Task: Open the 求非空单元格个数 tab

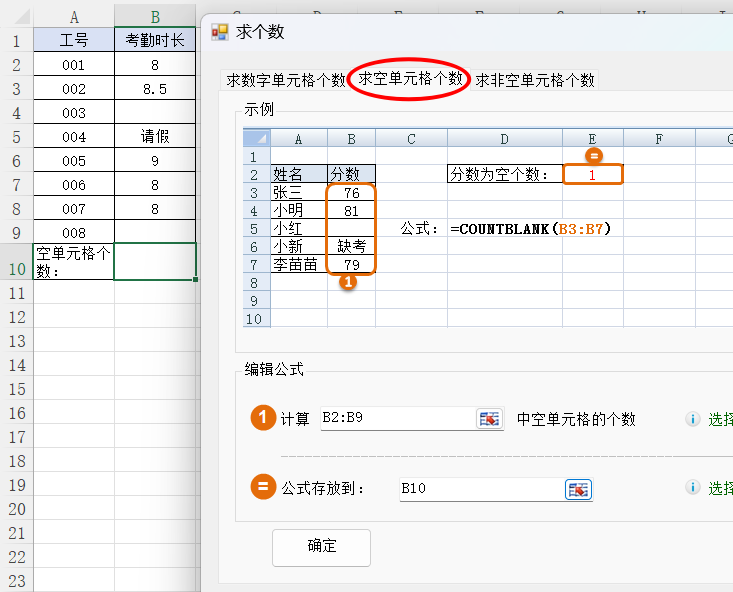Action: (535, 80)
